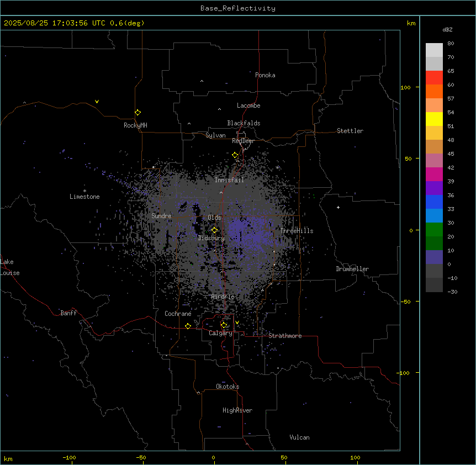
Task: Click the Lake Louise label
Action: [x=10, y=267]
